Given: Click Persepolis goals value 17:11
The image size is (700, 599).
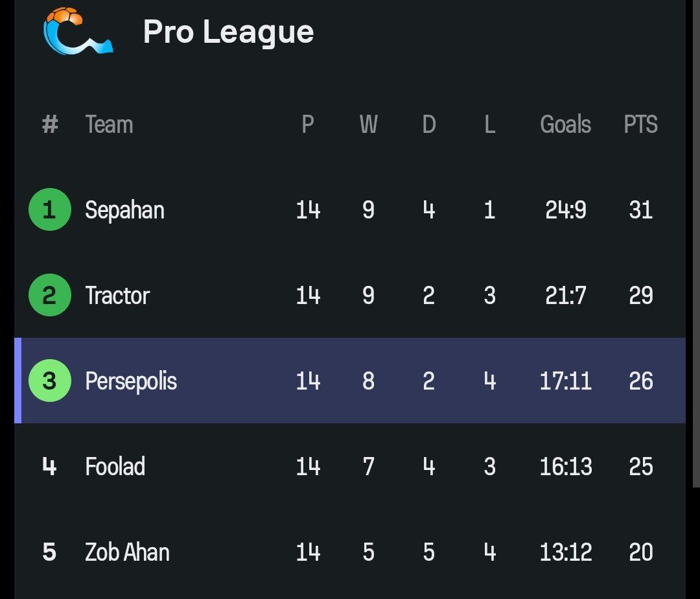Looking at the screenshot, I should pyautogui.click(x=566, y=381).
